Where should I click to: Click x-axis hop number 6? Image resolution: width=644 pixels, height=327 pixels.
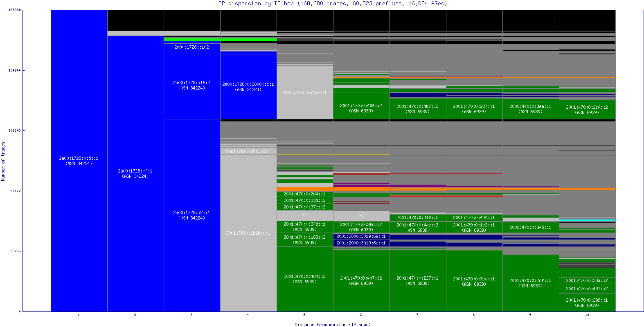pos(361,315)
